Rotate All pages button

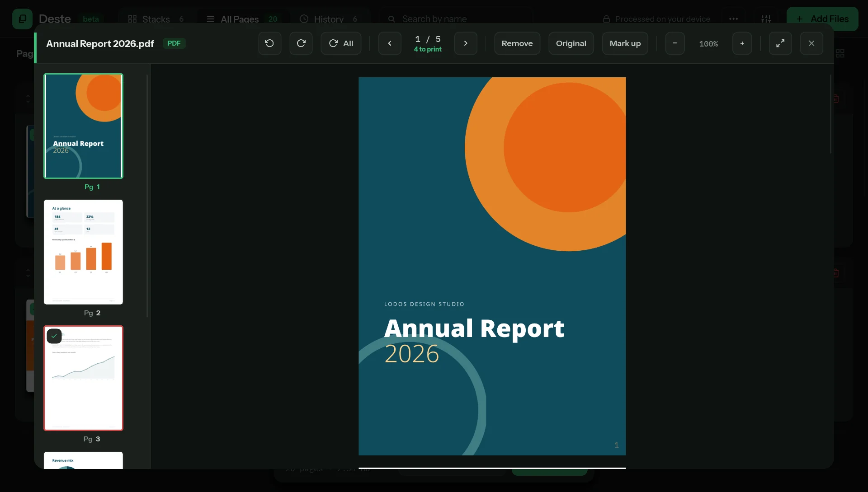click(341, 43)
